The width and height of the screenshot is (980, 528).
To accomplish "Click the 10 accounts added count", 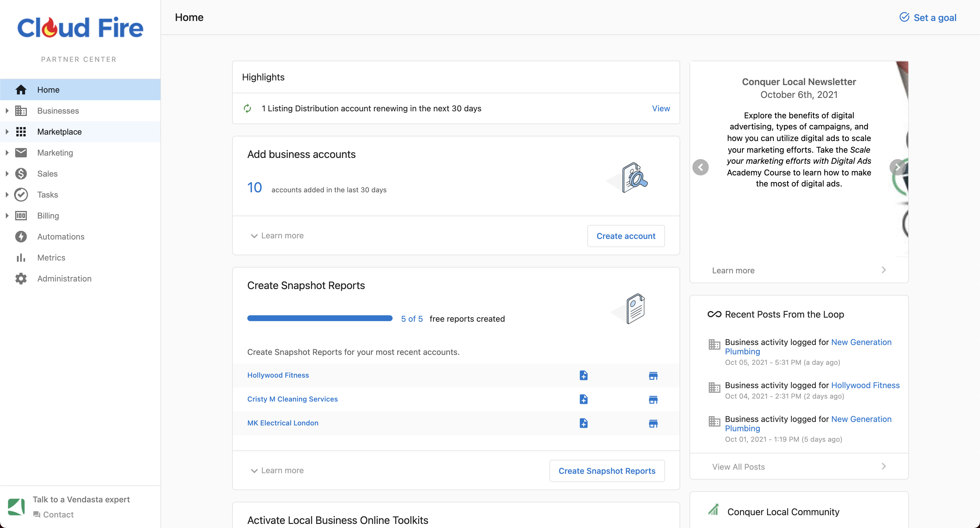I will [x=255, y=187].
